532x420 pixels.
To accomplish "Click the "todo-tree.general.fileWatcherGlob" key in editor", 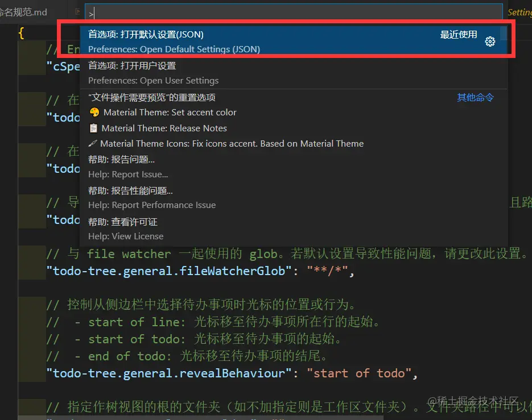I will tap(169, 271).
